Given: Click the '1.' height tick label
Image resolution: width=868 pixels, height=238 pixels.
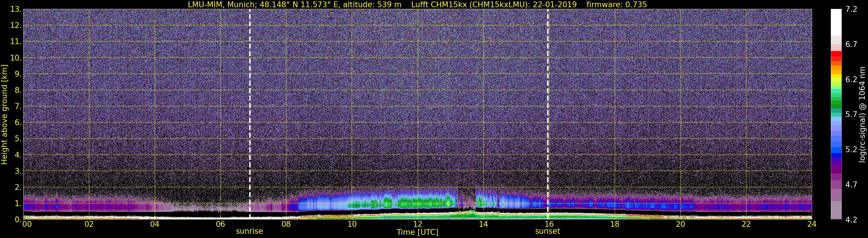Looking at the screenshot, I should coord(18,203).
